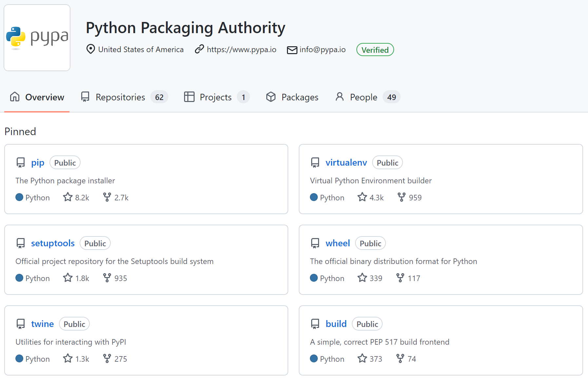Viewport: 588px width, 385px height.
Task: Click the 62 repositories counter badge
Action: pos(159,97)
